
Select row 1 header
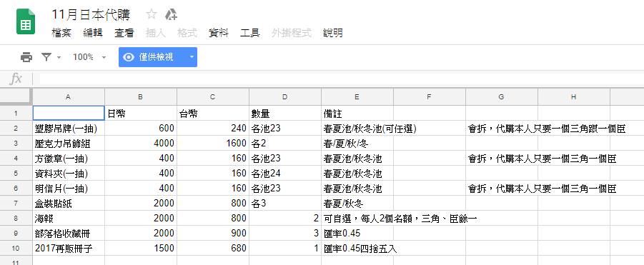[16, 114]
